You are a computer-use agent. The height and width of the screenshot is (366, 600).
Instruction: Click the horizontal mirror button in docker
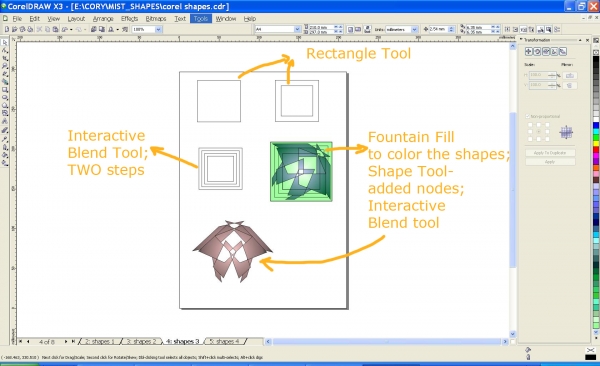[x=570, y=75]
